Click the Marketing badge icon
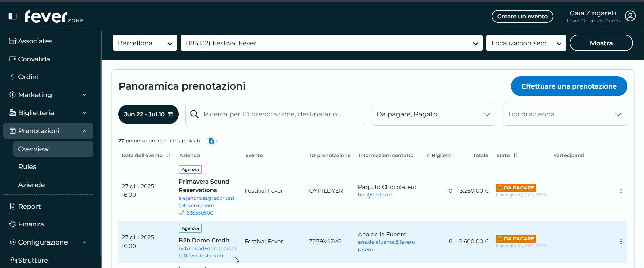The image size is (644, 268). coord(13,95)
